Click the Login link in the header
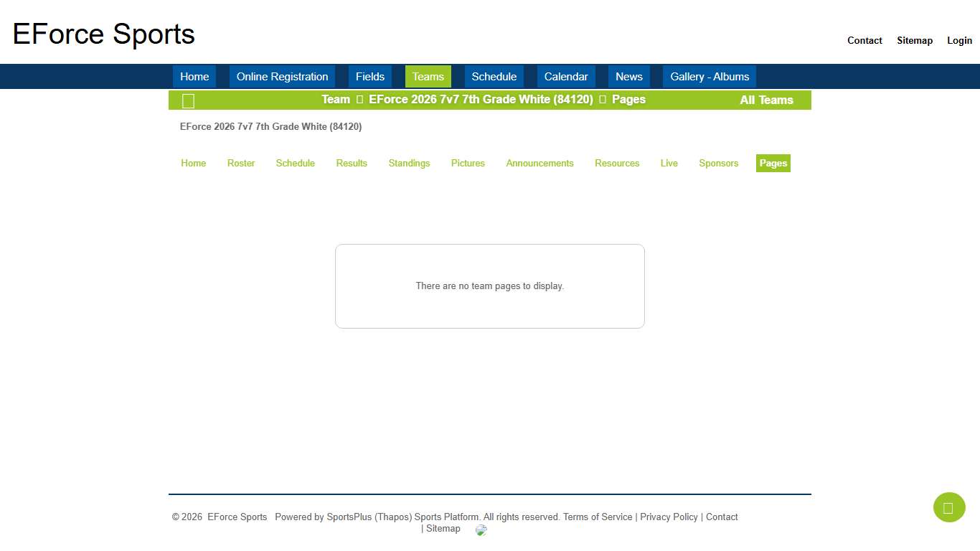Image resolution: width=980 pixels, height=551 pixels. pyautogui.click(x=959, y=41)
